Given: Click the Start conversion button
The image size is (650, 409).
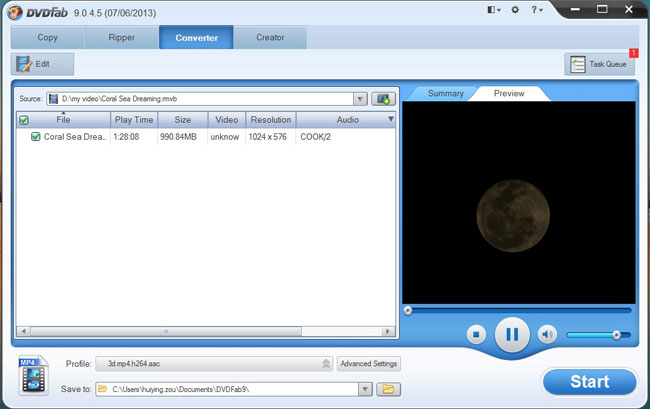Looking at the screenshot, I should click(589, 382).
